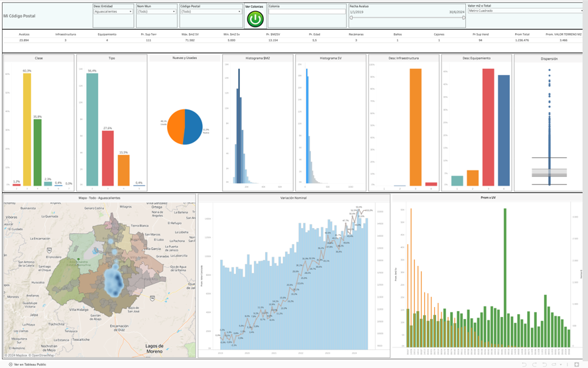Redo the action in Tableau toolbar
Image resolution: width=588 pixels, height=368 pixels.
534,365
